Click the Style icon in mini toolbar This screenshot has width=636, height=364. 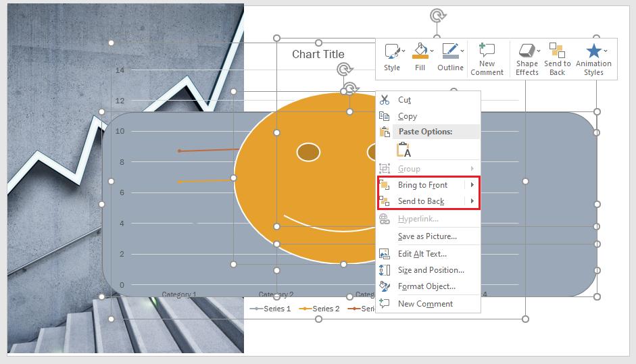tap(392, 51)
